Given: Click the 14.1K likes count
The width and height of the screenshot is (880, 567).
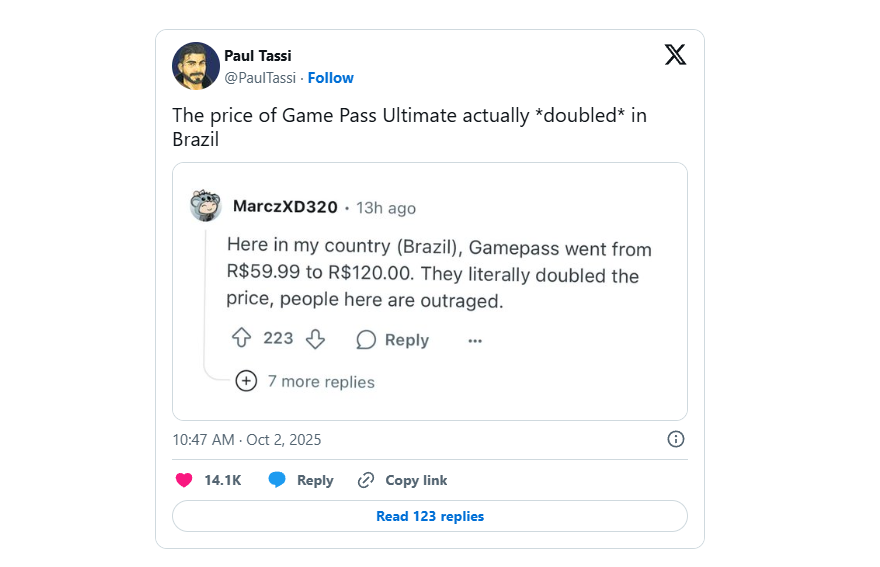Looking at the screenshot, I should pos(223,480).
